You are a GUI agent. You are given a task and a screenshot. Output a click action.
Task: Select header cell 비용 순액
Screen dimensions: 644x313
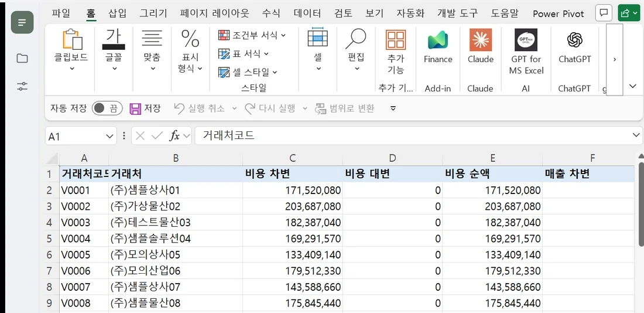tap(492, 174)
